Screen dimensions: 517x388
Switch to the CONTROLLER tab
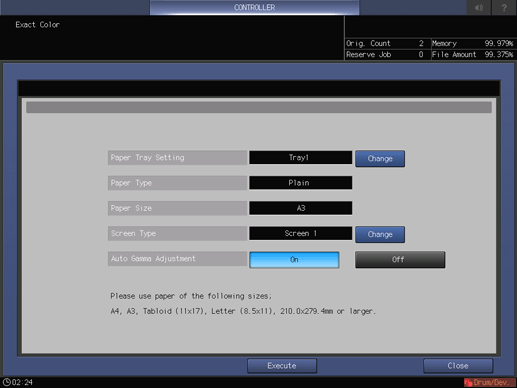tap(254, 7)
